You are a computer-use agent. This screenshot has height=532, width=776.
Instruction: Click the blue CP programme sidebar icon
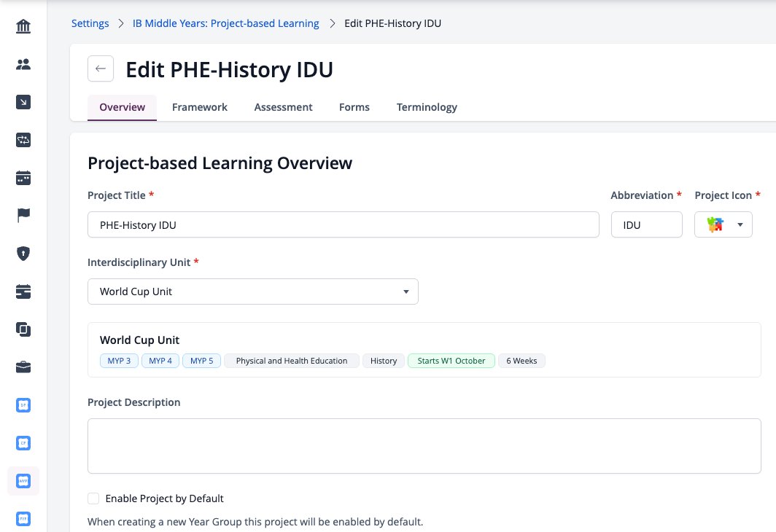click(23, 443)
